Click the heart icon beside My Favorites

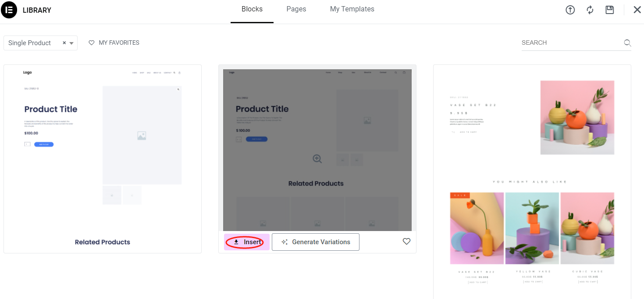click(91, 43)
